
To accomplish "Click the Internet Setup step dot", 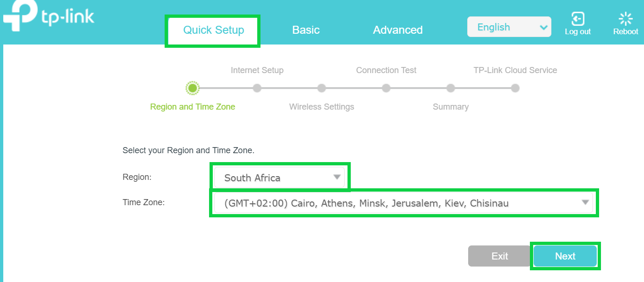I will pyautogui.click(x=257, y=88).
